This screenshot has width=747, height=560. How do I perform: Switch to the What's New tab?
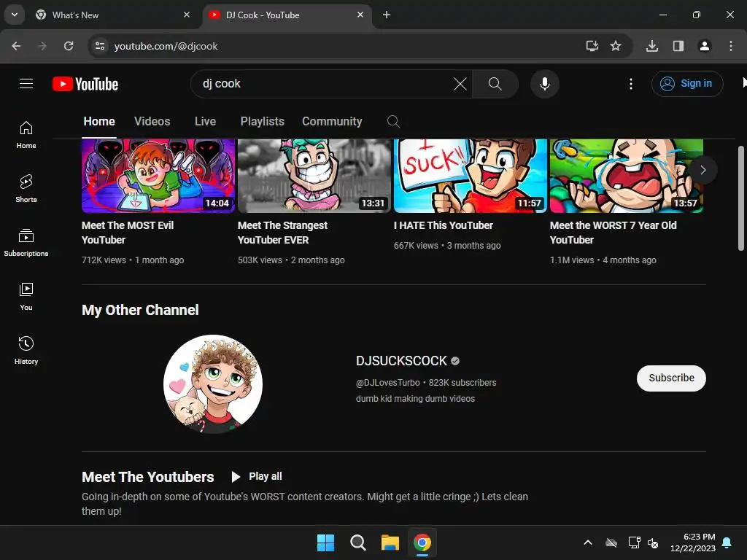(111, 15)
